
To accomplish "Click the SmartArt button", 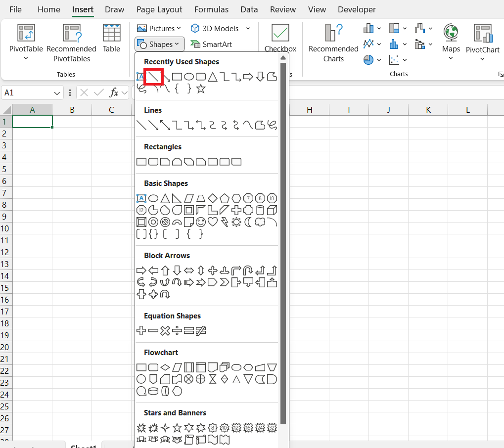I will pos(211,44).
